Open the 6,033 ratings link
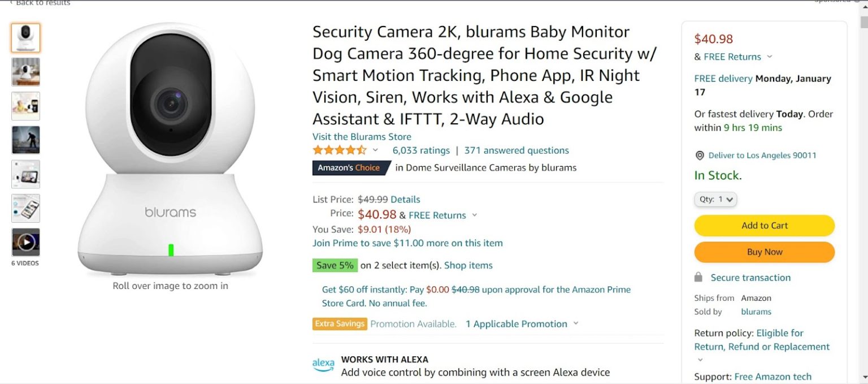The height and width of the screenshot is (384, 868). tap(421, 150)
